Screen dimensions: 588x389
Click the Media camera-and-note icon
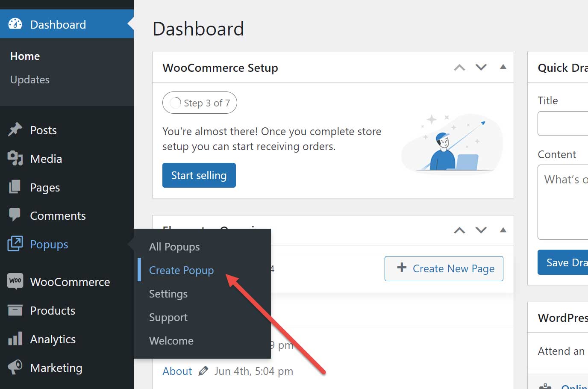[x=15, y=158]
